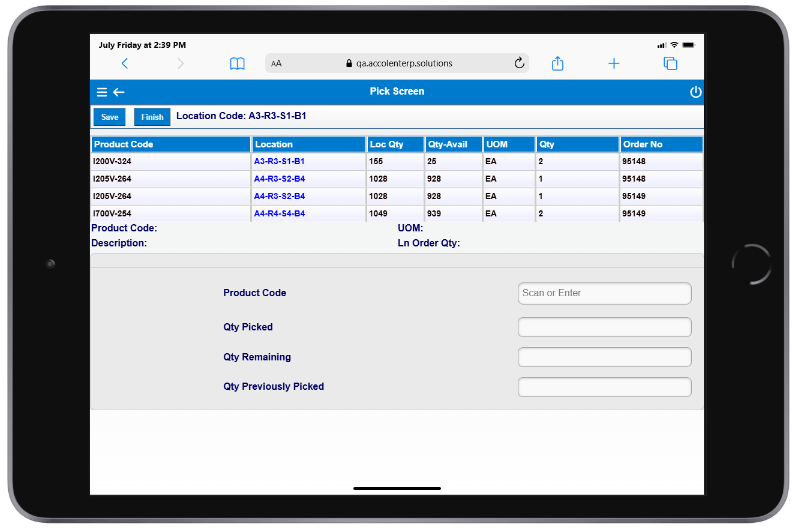Sort by Product Code column header

pyautogui.click(x=171, y=145)
